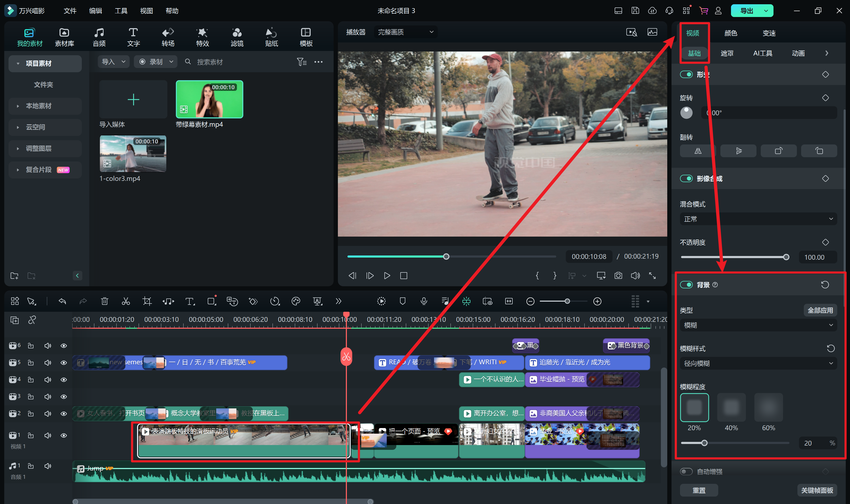850x504 pixels.
Task: Add a marker with the shield icon
Action: [403, 301]
